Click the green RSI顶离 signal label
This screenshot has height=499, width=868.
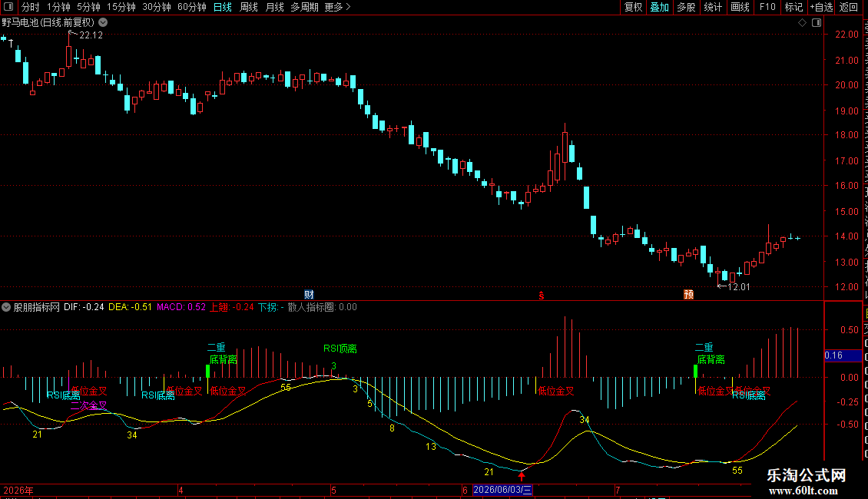340,349
